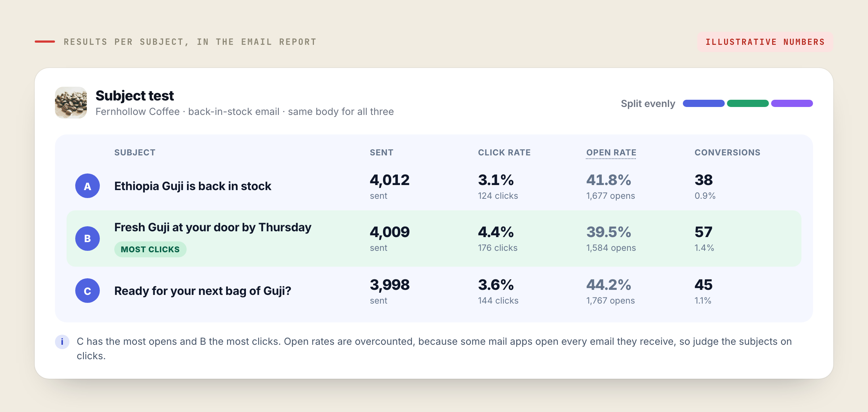The height and width of the screenshot is (412, 868).
Task: Click the blue split bar segment
Action: 703,103
